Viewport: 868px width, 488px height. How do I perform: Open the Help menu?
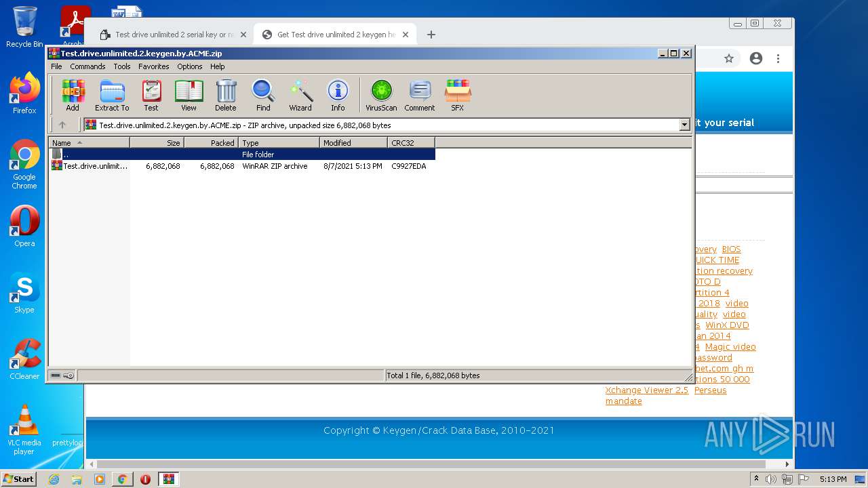[217, 66]
